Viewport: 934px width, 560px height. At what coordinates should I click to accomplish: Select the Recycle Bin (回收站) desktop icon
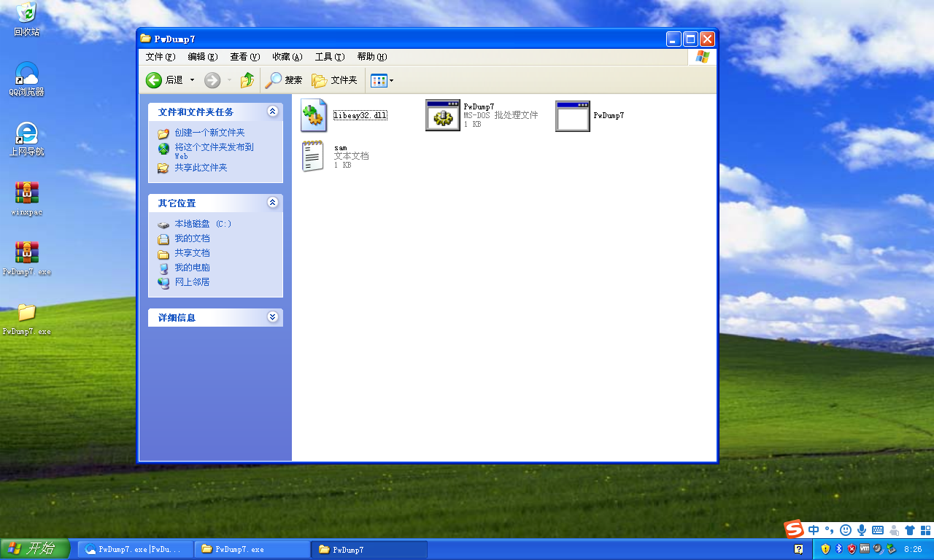pos(27,20)
